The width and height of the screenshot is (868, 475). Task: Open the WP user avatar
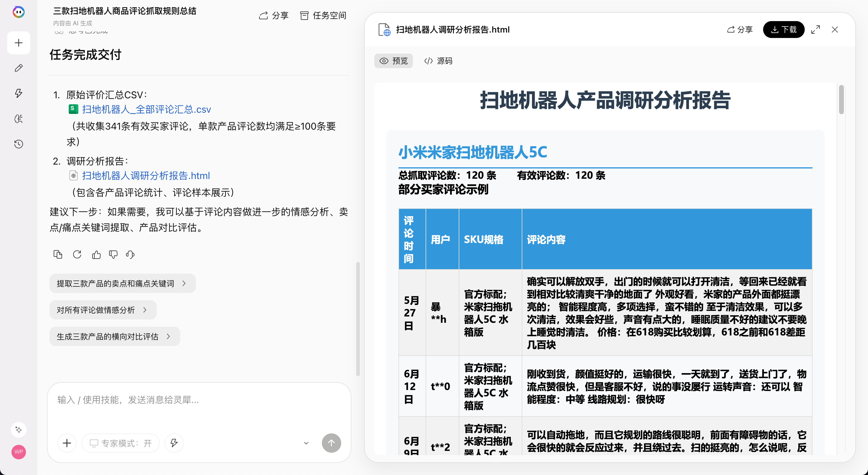(x=18, y=452)
